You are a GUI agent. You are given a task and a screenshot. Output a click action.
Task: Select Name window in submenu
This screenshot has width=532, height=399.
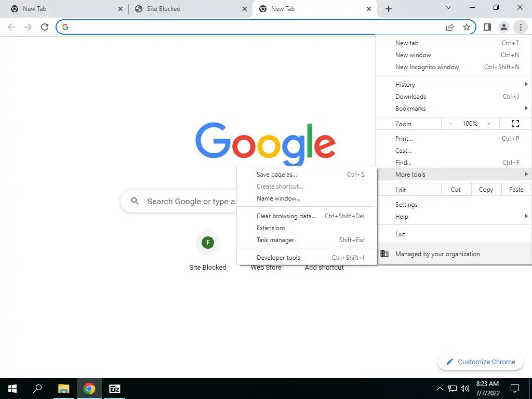tap(307, 198)
